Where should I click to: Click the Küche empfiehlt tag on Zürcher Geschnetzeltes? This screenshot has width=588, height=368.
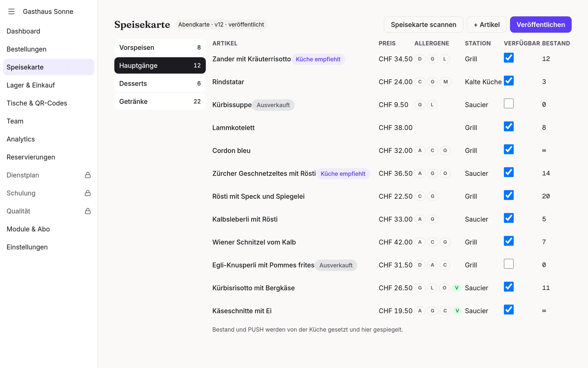343,174
